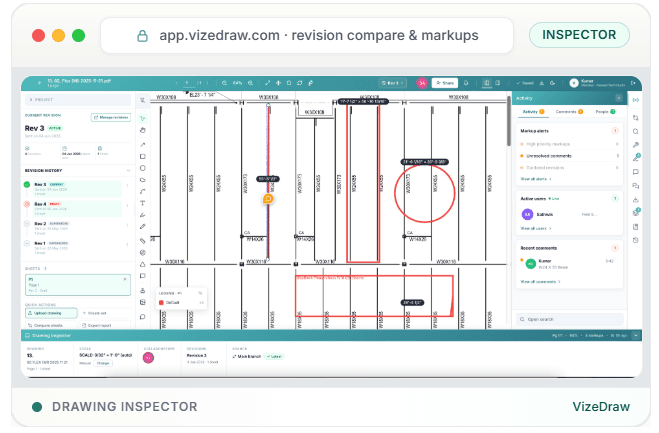Toggle dark mode theme icon
Image resolution: width=659 pixels, height=433 pixels.
tap(552, 83)
